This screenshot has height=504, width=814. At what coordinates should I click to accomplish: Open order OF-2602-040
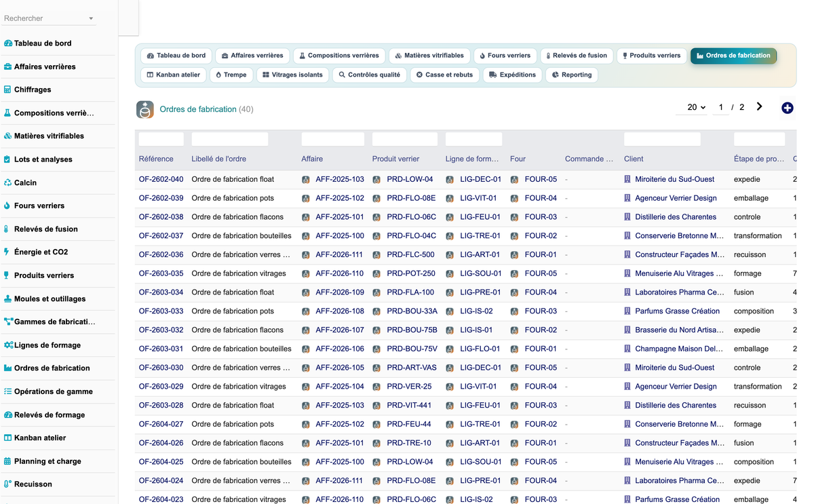[161, 180]
